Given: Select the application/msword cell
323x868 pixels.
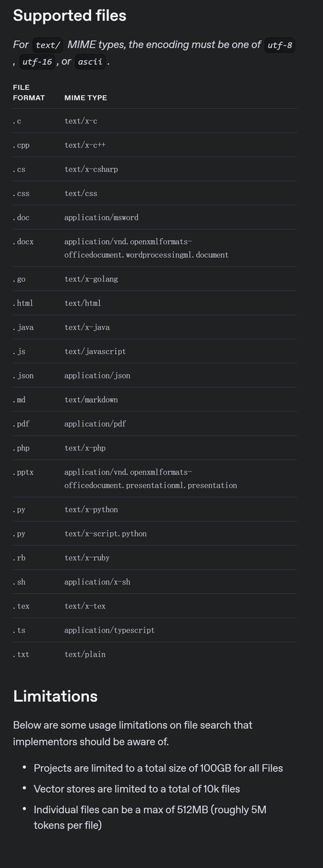Looking at the screenshot, I should coord(101,218).
